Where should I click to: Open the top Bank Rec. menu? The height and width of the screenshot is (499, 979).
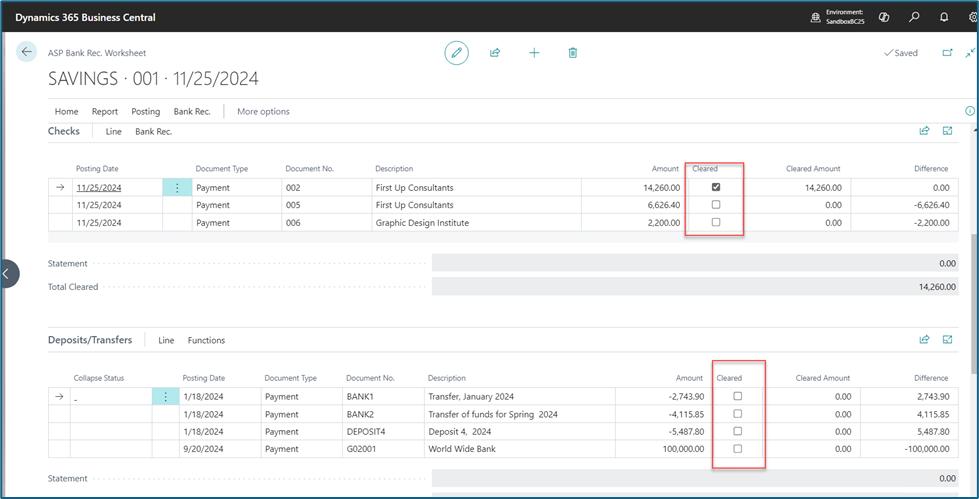pos(192,112)
